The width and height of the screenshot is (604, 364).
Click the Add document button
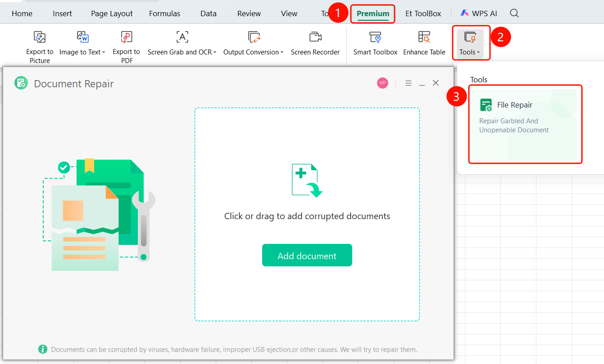tap(307, 255)
